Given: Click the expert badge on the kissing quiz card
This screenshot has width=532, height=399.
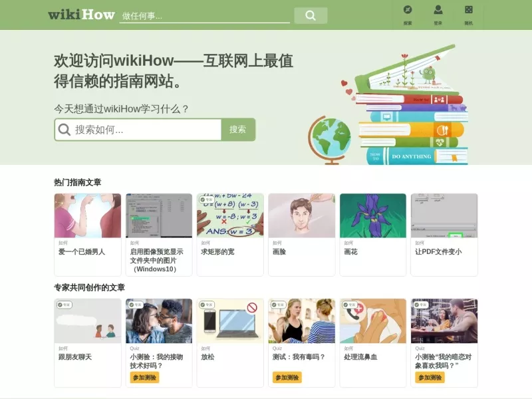Looking at the screenshot, I should 136,305.
